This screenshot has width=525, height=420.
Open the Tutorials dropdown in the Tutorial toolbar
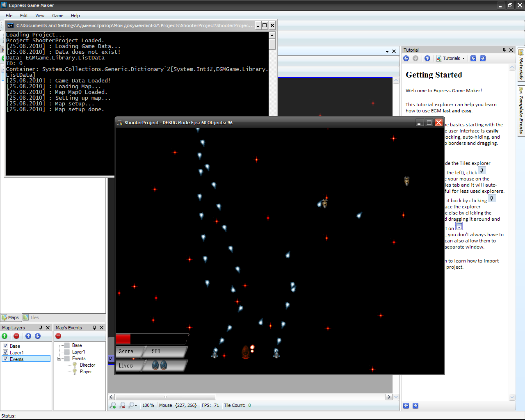tap(451, 58)
